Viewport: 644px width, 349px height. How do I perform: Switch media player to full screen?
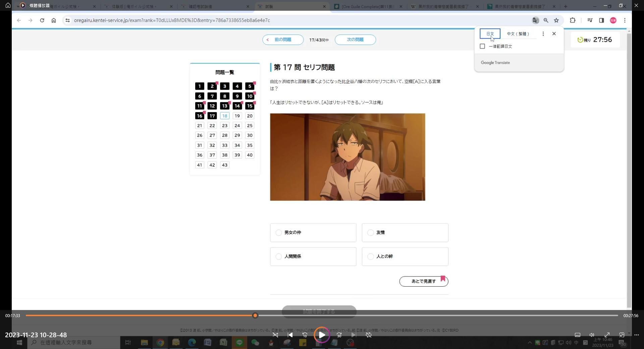pos(607,335)
